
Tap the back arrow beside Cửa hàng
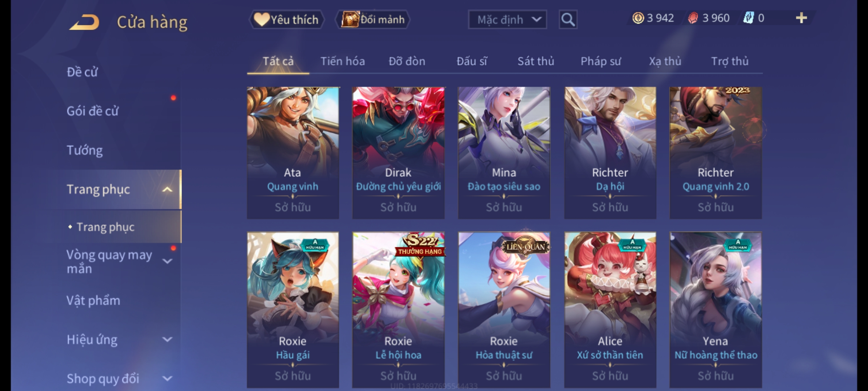pos(85,22)
